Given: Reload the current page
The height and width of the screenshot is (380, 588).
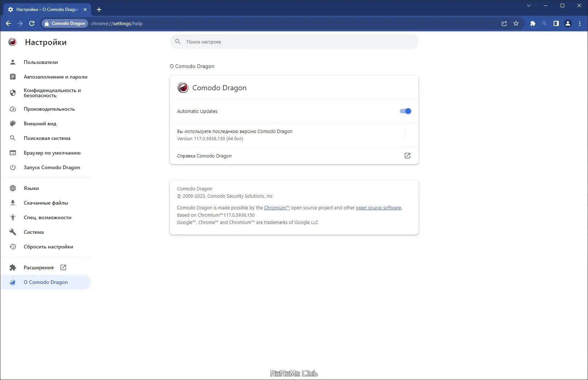Looking at the screenshot, I should 32,23.
